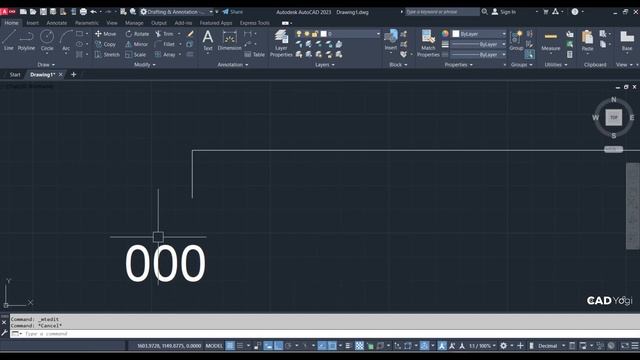Toggle transparency display in status bar

click(x=359, y=346)
